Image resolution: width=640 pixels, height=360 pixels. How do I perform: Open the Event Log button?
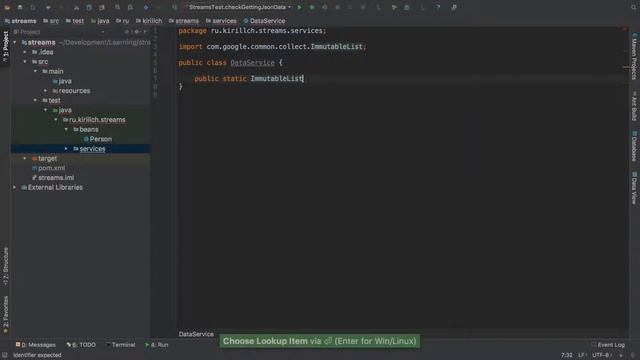(x=608, y=345)
